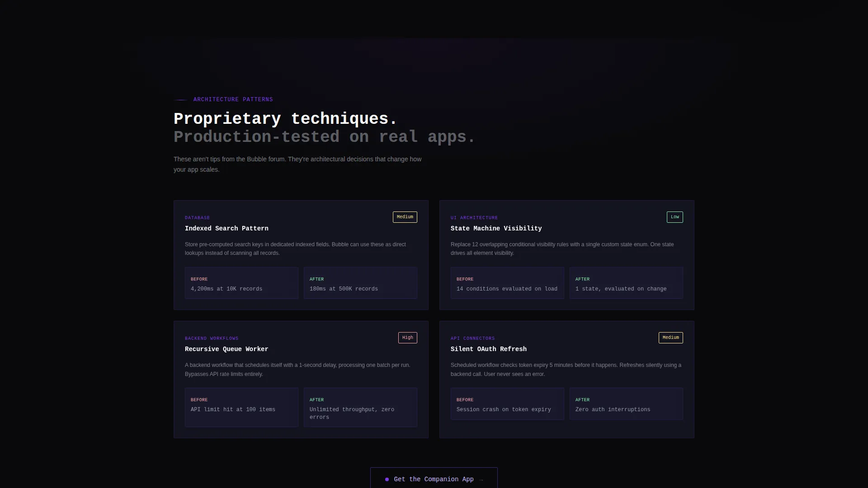Screen dimensions: 868x488
Task: Select the BACKEND WORKFLOWS category label
Action: (x=212, y=338)
